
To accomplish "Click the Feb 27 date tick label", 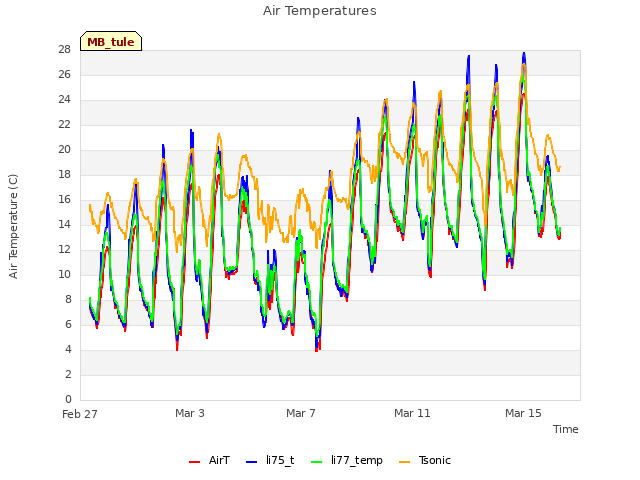I will point(80,414).
